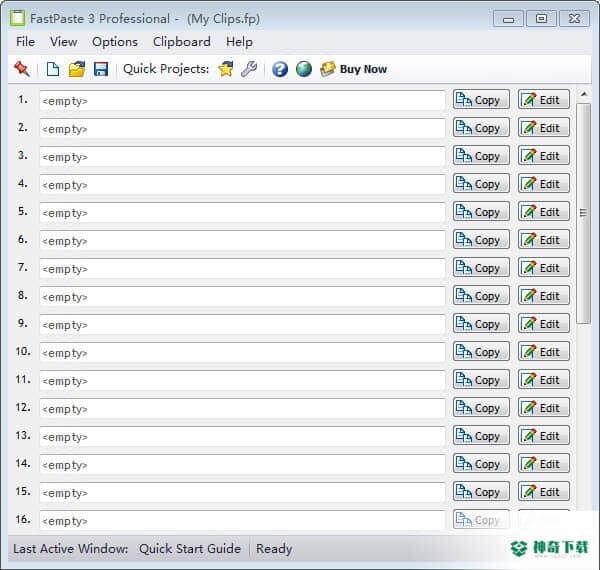600x570 pixels.
Task: Edit clip slot 7
Action: point(544,267)
